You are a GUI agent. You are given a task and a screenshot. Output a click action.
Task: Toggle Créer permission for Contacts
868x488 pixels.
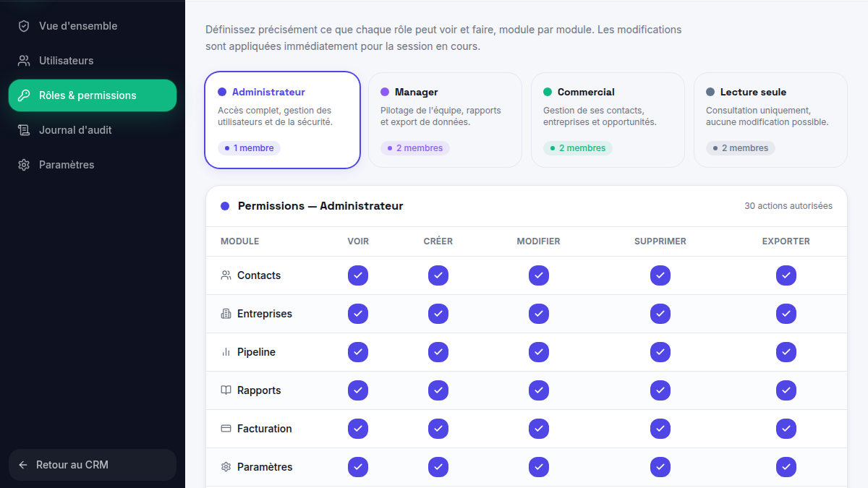[x=438, y=275]
